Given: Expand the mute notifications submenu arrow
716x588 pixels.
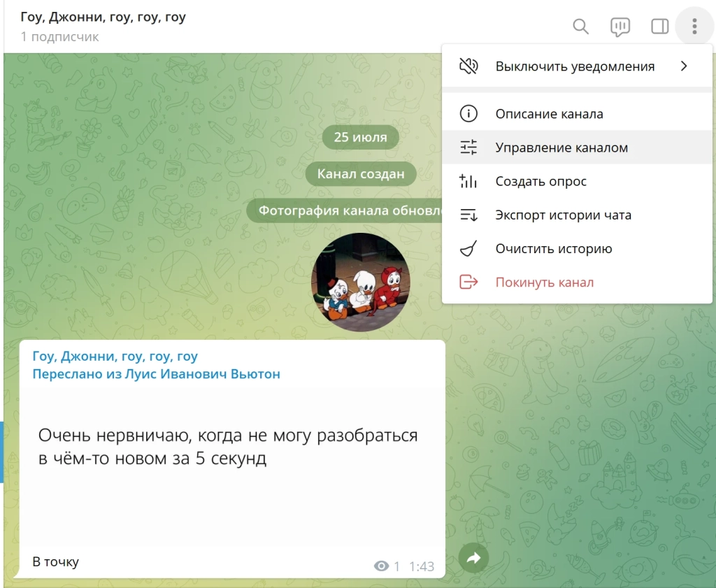Looking at the screenshot, I should click(x=684, y=66).
